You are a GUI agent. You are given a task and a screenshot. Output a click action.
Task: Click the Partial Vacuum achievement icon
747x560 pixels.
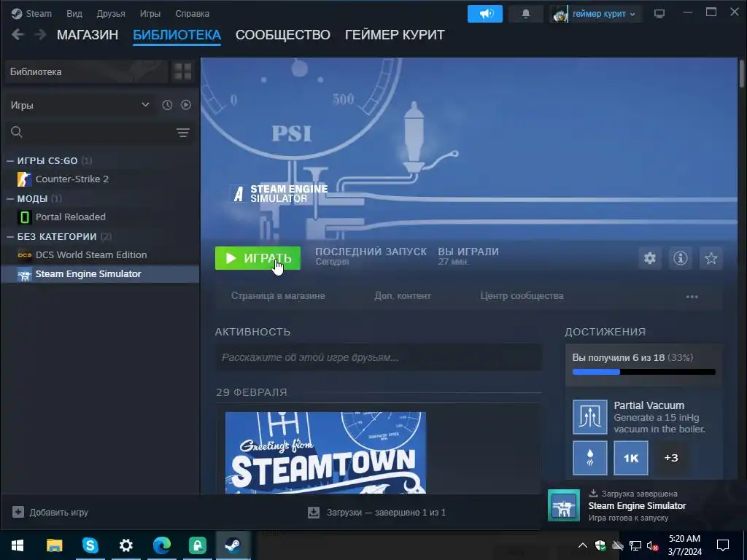pos(589,417)
